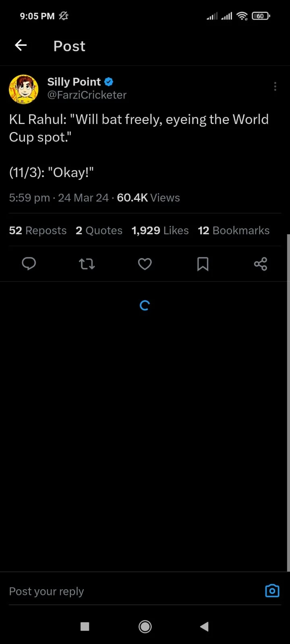View the 52 Reposts list
This screenshot has height=644, width=290.
click(x=38, y=230)
